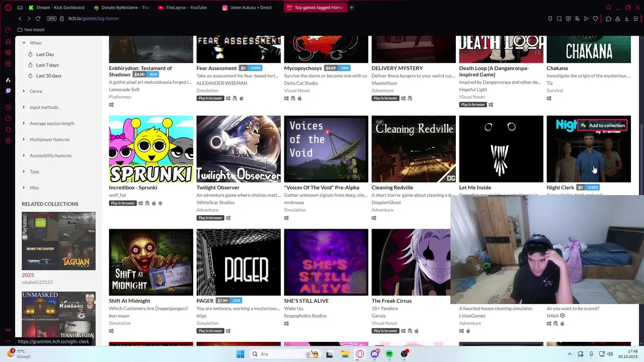Screen dimensions: 644x362
Task: Go forward to the next page
Action: coord(29,19)
